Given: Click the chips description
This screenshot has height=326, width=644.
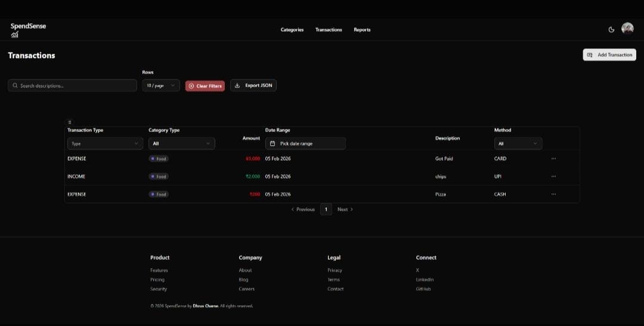Looking at the screenshot, I should pyautogui.click(x=441, y=176).
